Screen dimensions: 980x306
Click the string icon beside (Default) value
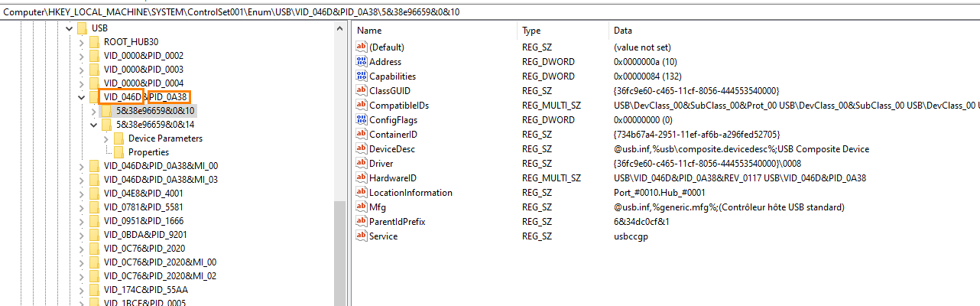362,47
